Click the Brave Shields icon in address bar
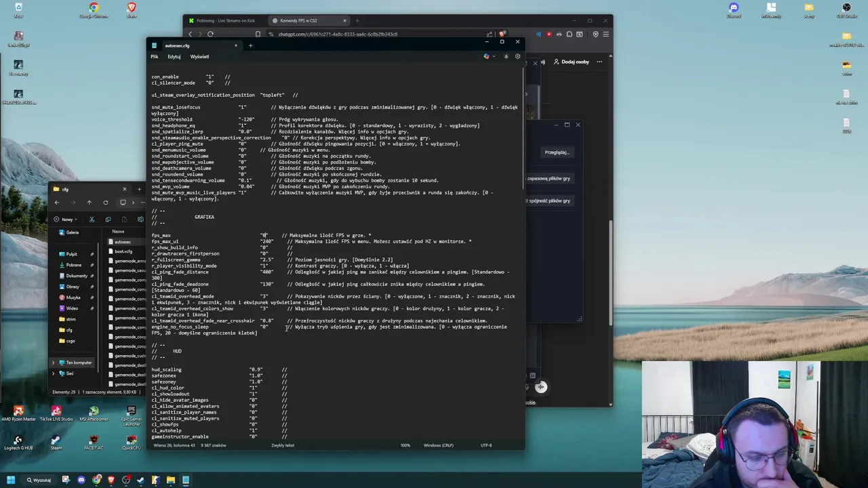The image size is (868, 488). click(502, 34)
